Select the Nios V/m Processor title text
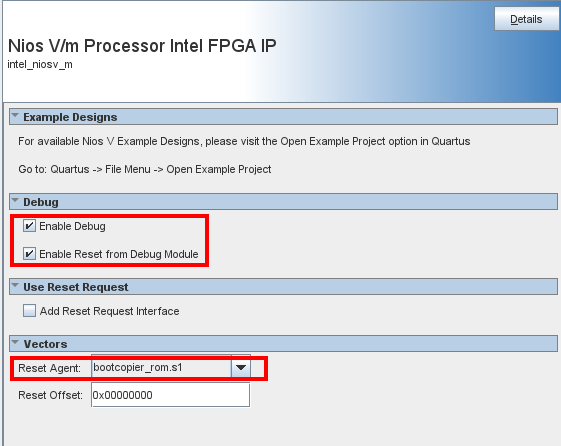This screenshot has width=561, height=446. click(142, 46)
